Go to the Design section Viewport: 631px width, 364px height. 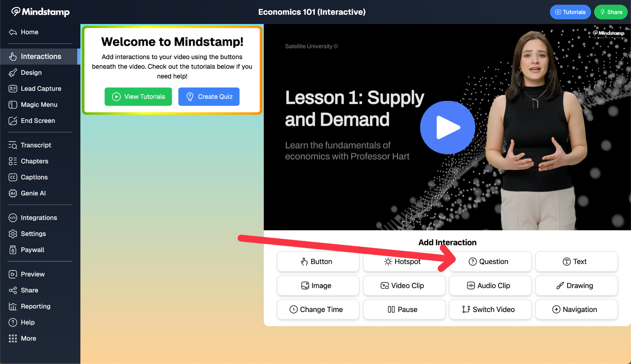[31, 72]
